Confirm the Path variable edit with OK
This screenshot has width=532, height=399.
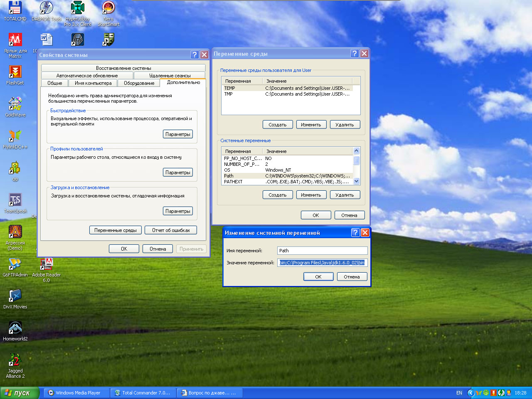tap(318, 277)
